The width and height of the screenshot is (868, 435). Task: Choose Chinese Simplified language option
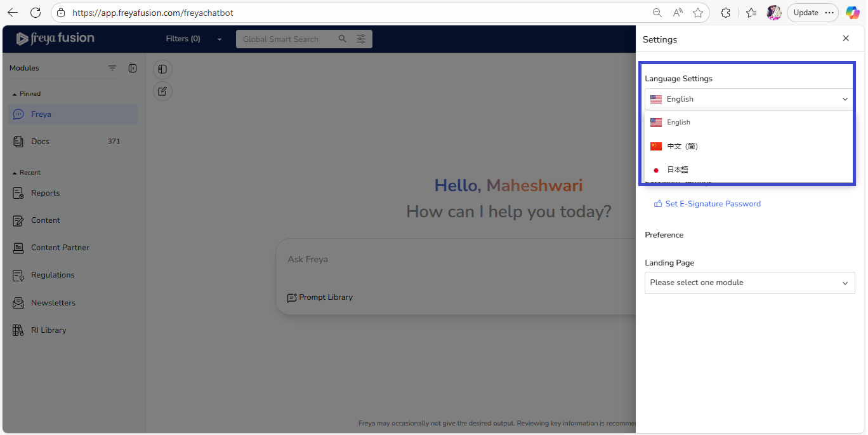click(x=682, y=146)
